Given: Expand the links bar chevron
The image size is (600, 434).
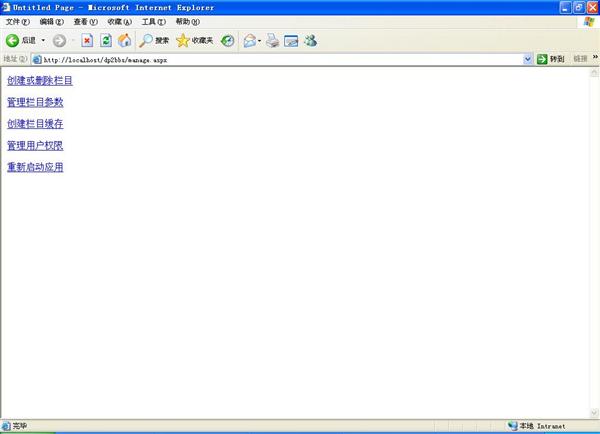Looking at the screenshot, I should tap(595, 57).
